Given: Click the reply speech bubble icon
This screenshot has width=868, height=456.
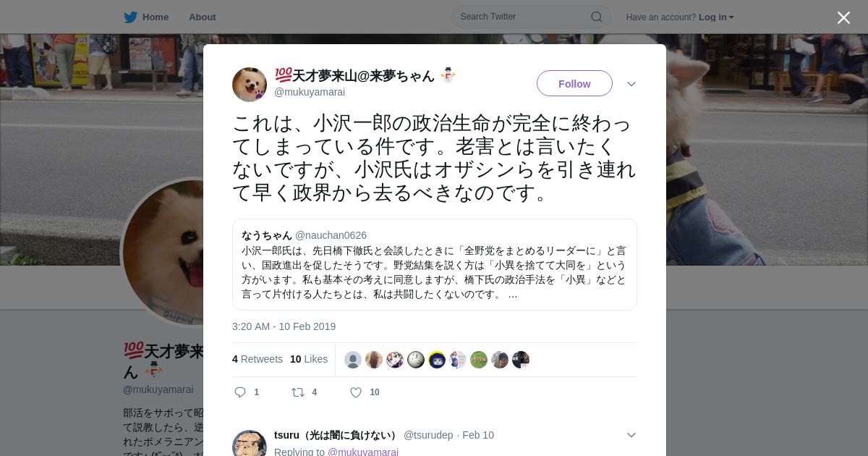Looking at the screenshot, I should (x=240, y=392).
